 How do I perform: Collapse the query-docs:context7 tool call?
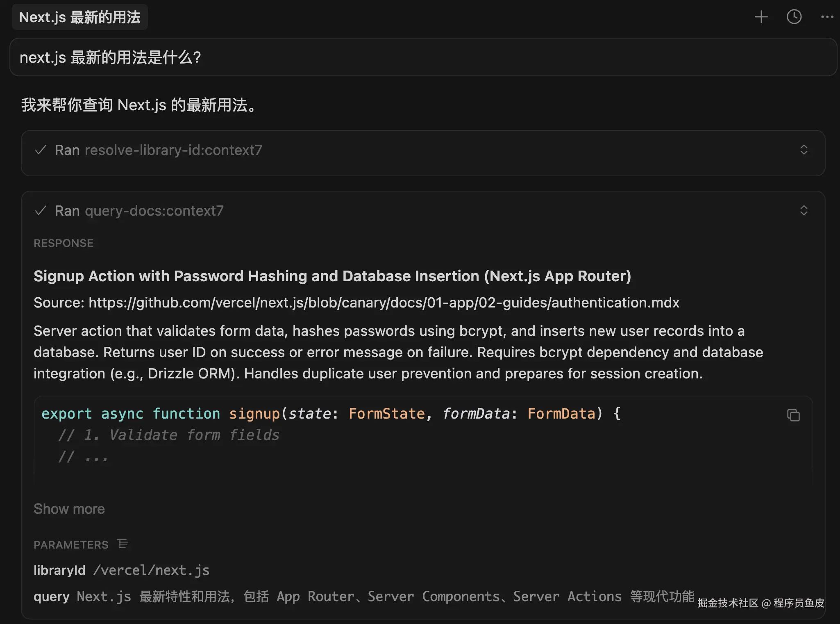804,211
